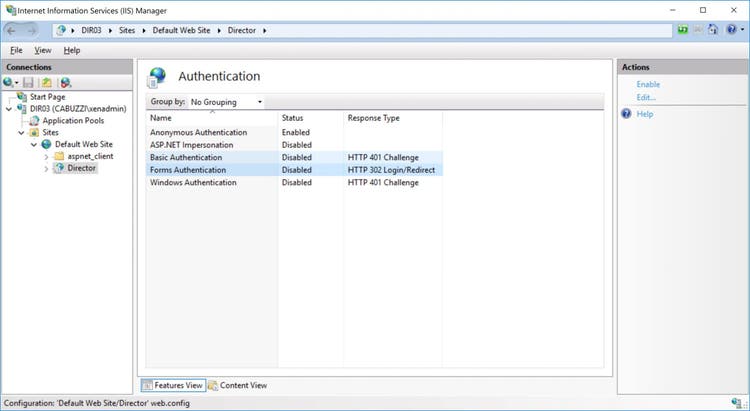
Task: Click the IIS Manager title bar icon
Action: (x=10, y=10)
